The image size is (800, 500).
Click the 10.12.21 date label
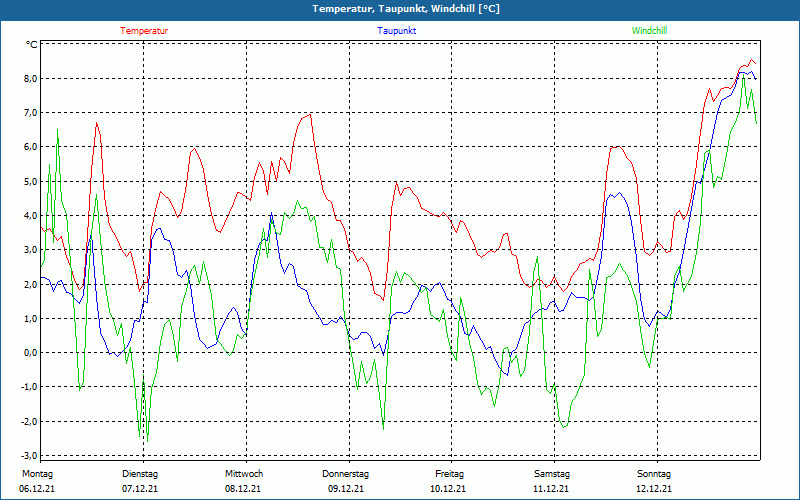coord(448,489)
